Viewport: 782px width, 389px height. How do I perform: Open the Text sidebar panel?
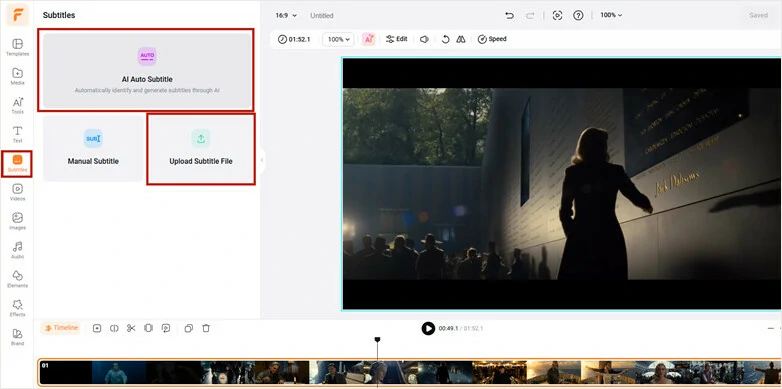[17, 134]
